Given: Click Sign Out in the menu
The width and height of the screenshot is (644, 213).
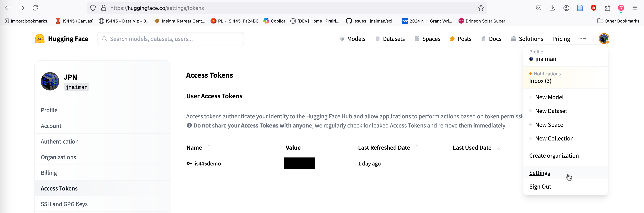Looking at the screenshot, I should [x=540, y=186].
